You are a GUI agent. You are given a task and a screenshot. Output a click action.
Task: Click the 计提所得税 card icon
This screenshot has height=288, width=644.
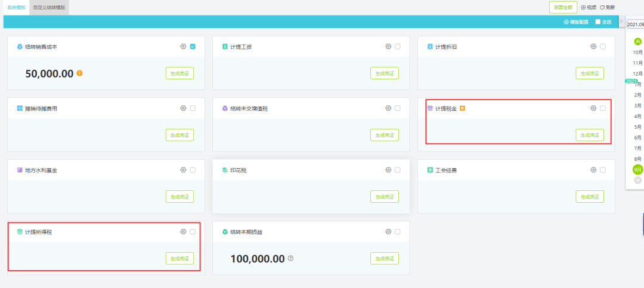pos(19,232)
